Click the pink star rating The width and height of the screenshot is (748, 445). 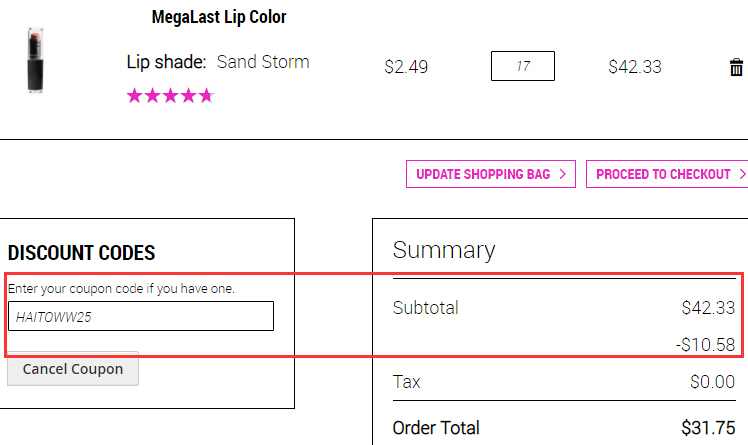point(170,96)
